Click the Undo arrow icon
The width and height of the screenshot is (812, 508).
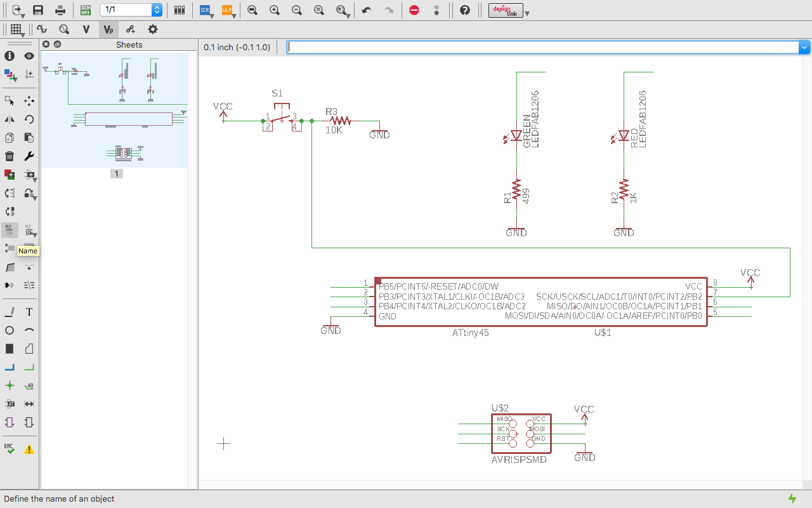[366, 10]
